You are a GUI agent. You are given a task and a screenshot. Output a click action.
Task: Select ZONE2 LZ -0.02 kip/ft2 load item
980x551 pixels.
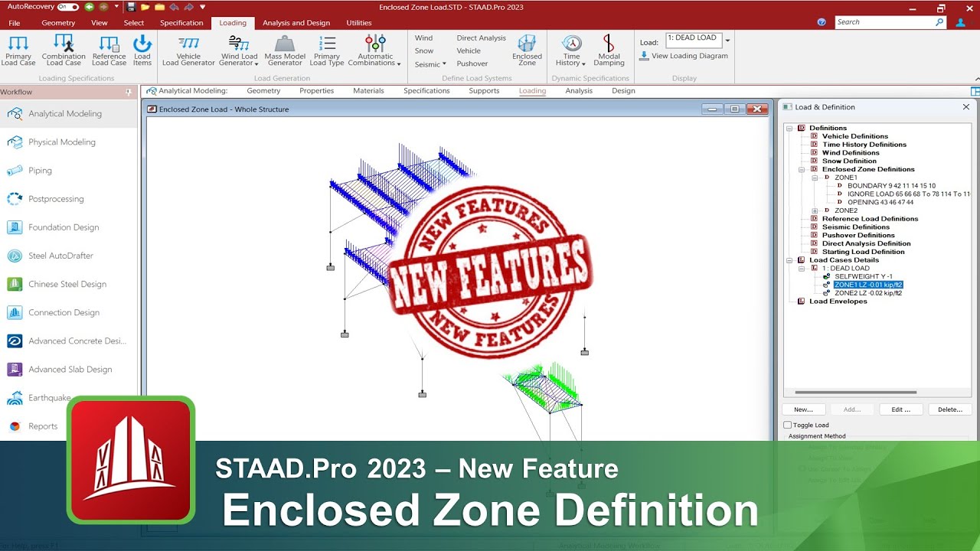click(x=868, y=293)
